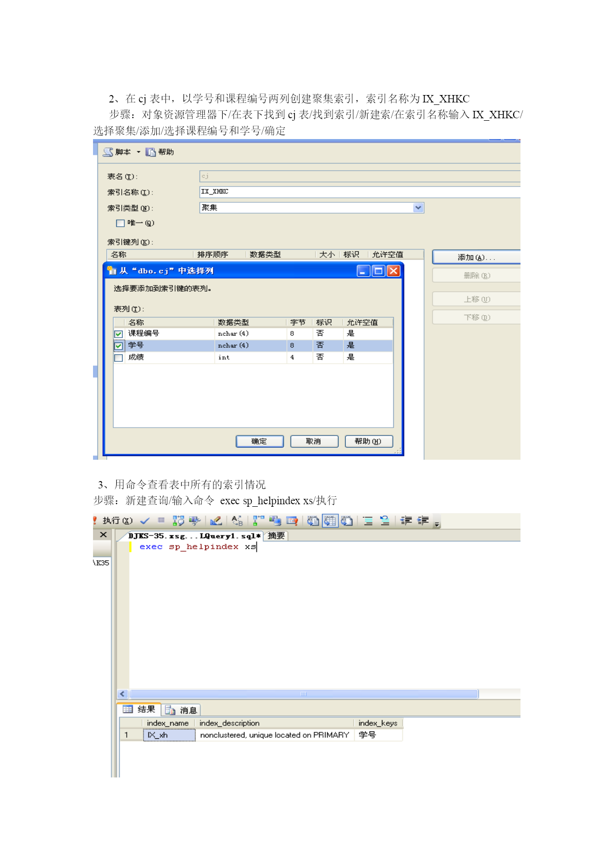Image resolution: width=614 pixels, height=868 pixels.
Task: Click the 下移(D) button
Action: (x=476, y=317)
